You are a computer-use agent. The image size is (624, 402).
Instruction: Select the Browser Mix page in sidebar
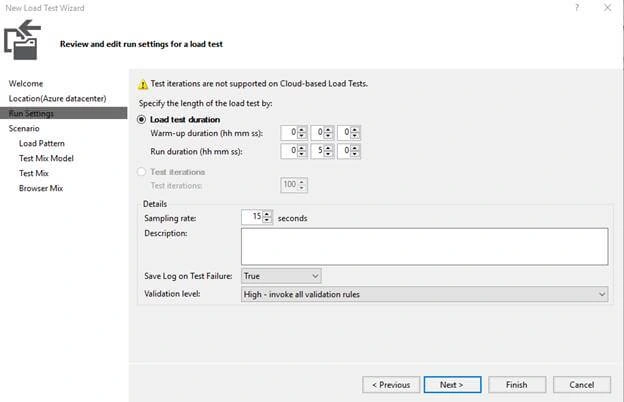[x=41, y=188]
